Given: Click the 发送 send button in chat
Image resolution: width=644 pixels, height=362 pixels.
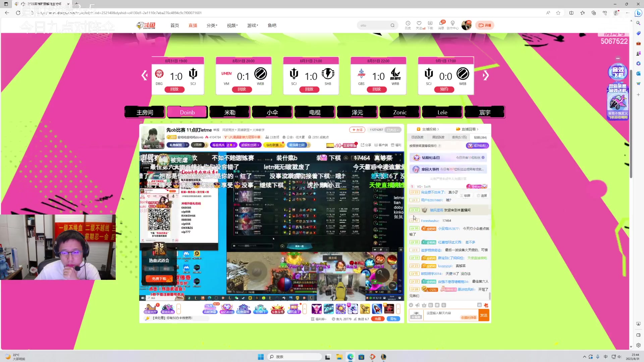Looking at the screenshot, I should pos(484,315).
